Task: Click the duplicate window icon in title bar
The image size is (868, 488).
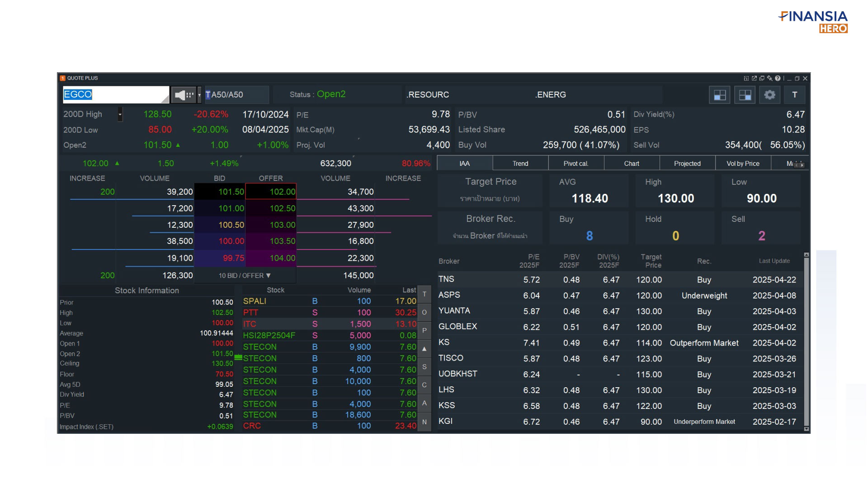Action: (762, 78)
